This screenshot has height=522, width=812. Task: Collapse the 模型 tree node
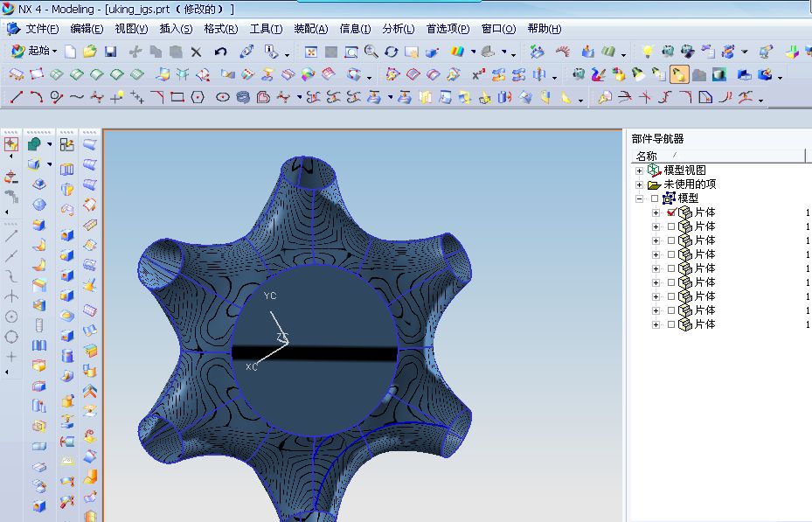(639, 198)
